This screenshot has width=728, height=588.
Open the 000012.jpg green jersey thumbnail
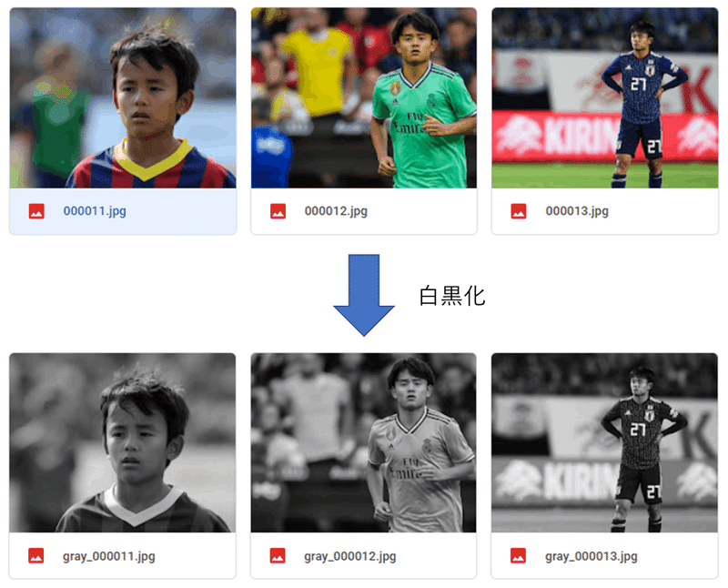(364, 98)
